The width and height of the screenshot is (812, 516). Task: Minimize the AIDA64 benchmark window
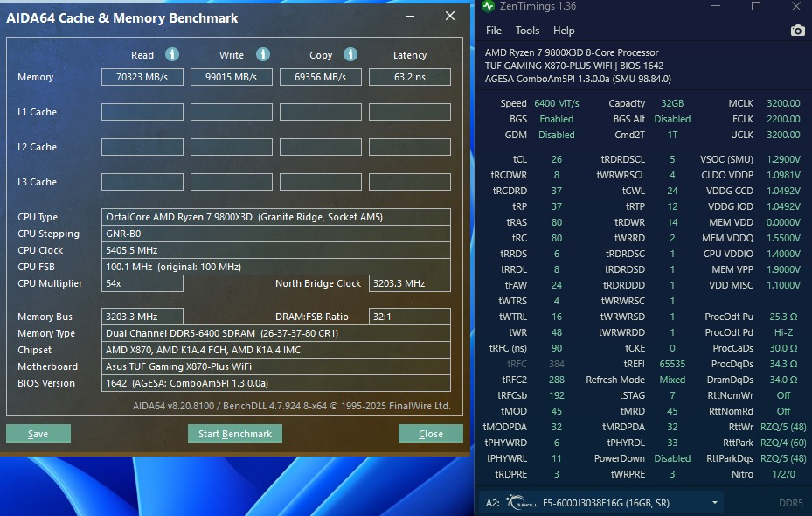pos(410,16)
